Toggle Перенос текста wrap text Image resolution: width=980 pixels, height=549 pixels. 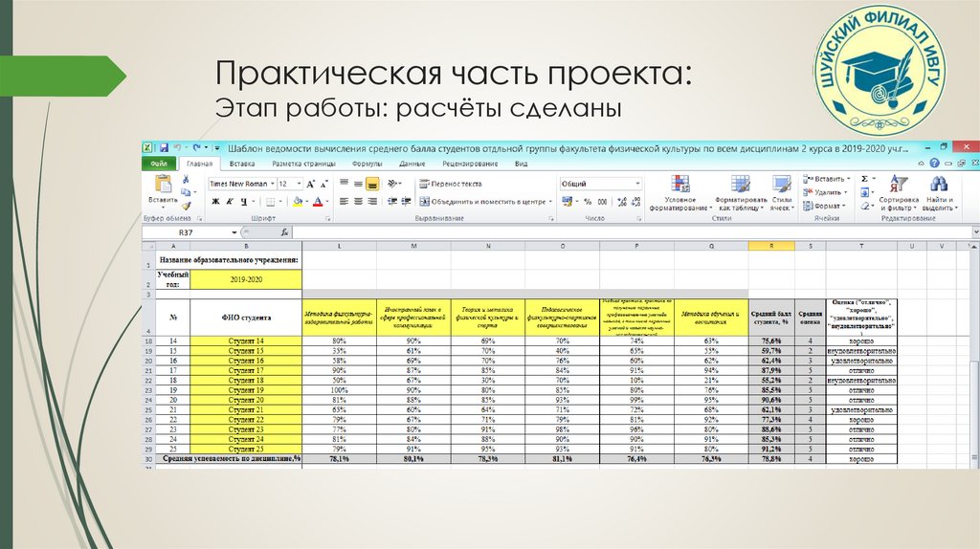[x=451, y=184]
